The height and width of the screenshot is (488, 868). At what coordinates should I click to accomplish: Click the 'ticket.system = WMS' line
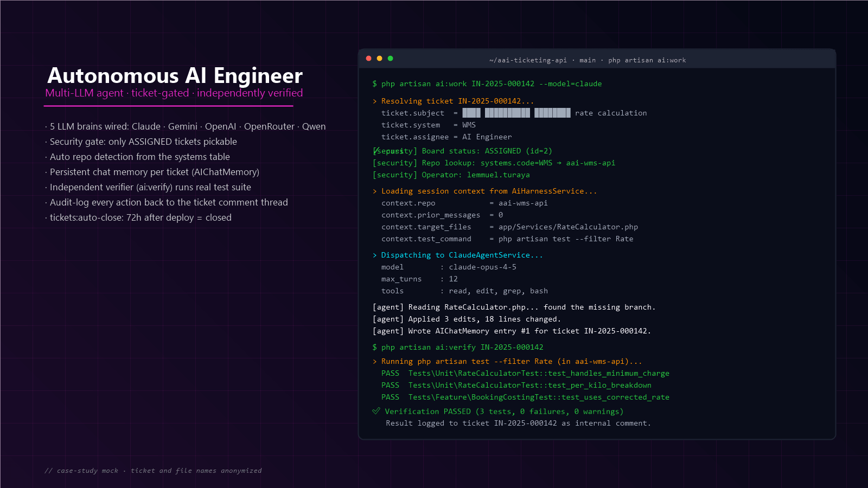point(429,125)
